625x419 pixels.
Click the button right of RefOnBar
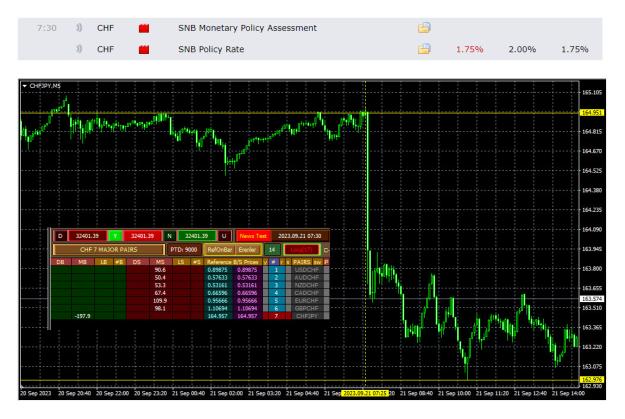coord(248,250)
